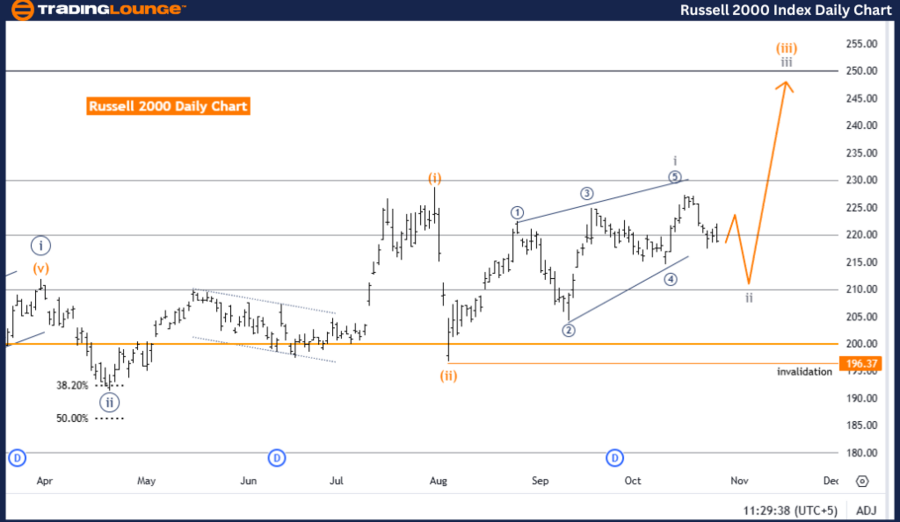This screenshot has width=900, height=522.
Task: Click the 38.20% Fibonacci level label
Action: pyautogui.click(x=72, y=385)
